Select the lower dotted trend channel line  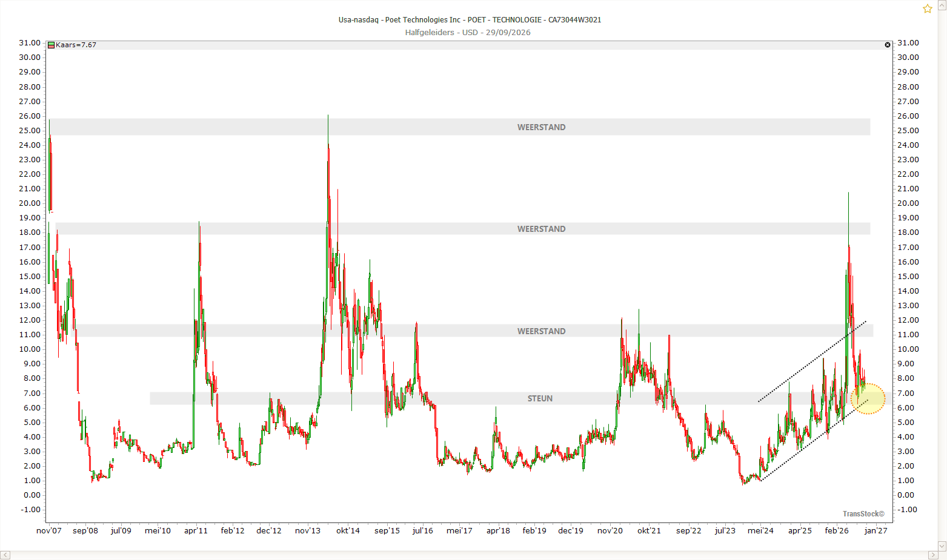(x=815, y=440)
